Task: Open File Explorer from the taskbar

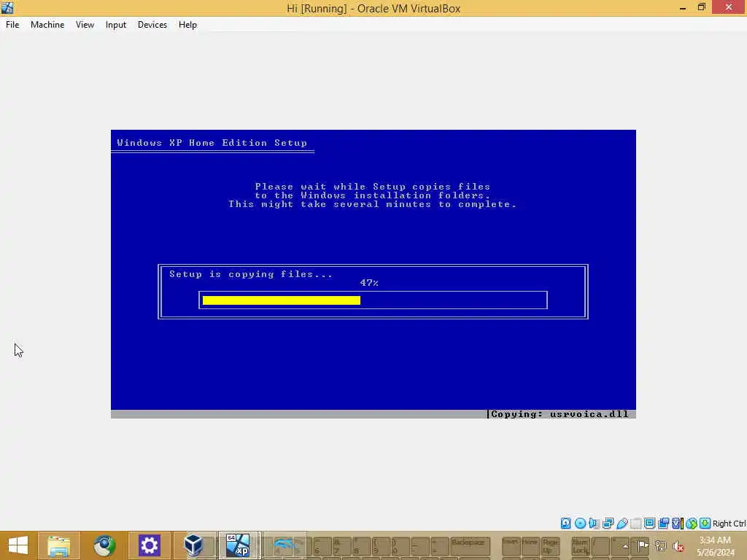Action: [59, 545]
